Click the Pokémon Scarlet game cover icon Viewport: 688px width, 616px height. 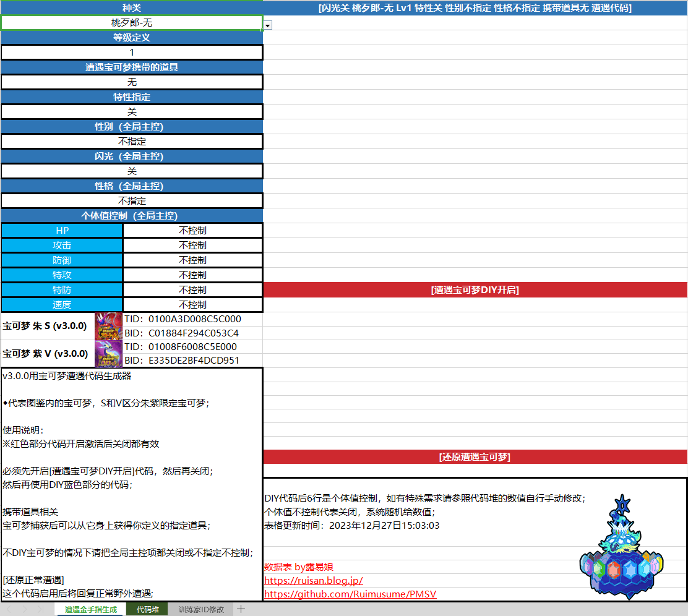pyautogui.click(x=109, y=327)
